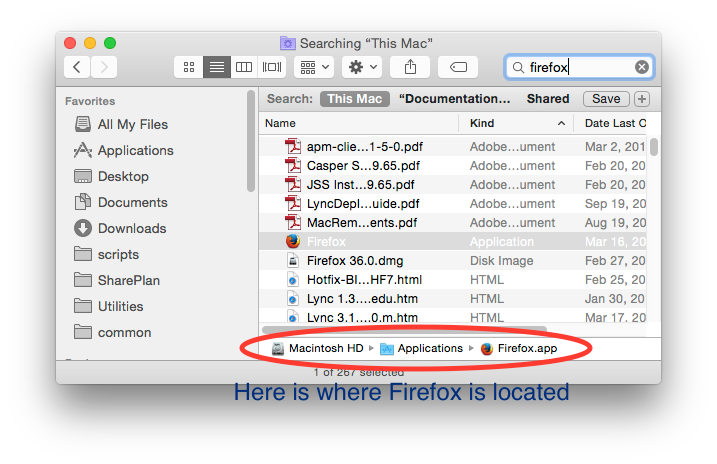Open Applications in sidebar
This screenshot has width=717, height=464.
pyautogui.click(x=123, y=150)
